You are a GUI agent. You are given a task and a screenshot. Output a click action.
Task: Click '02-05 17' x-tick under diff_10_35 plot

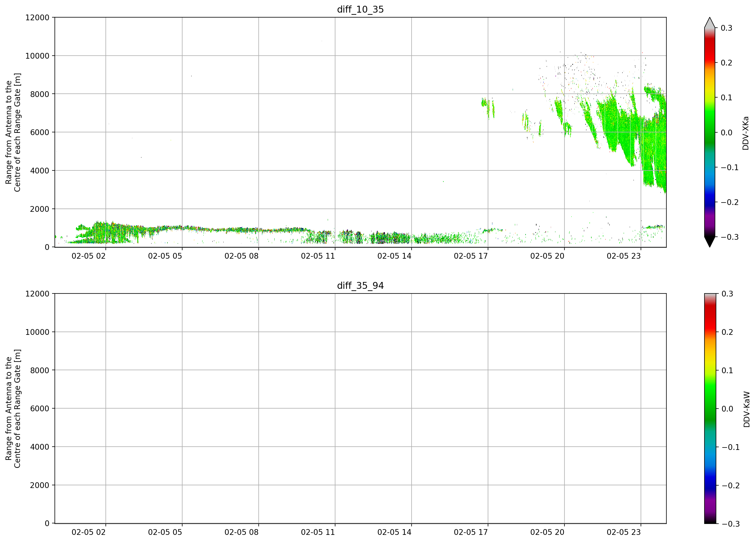point(471,256)
